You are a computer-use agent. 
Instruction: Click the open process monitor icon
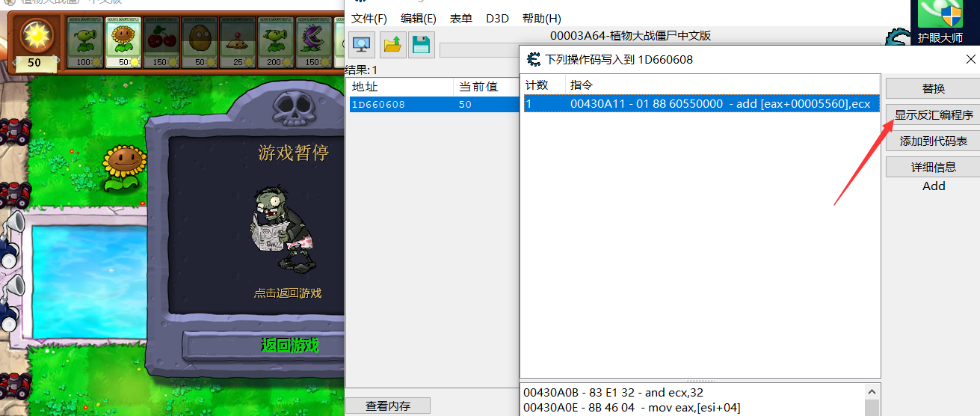pyautogui.click(x=363, y=44)
